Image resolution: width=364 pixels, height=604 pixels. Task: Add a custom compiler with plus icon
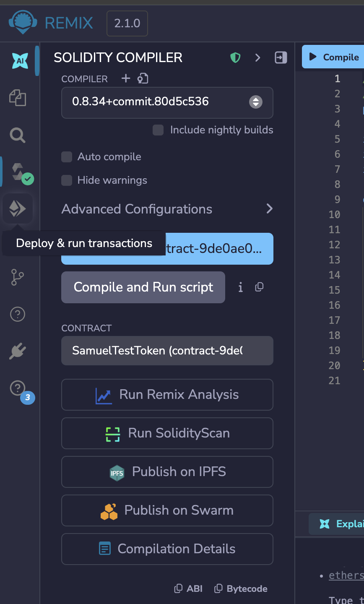126,78
